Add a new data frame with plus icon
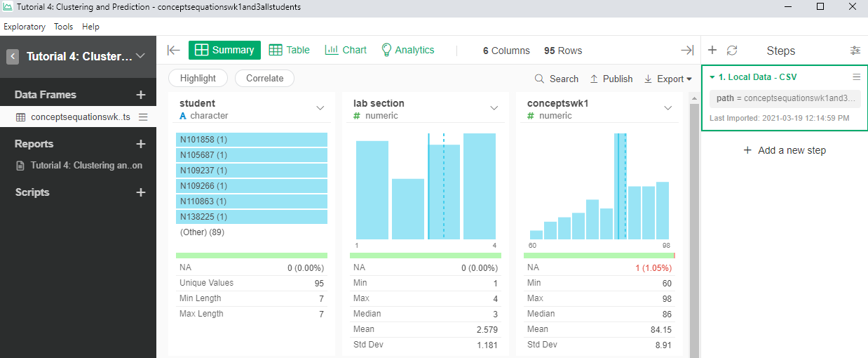Viewport: 868px width, 358px height. pyautogui.click(x=140, y=95)
